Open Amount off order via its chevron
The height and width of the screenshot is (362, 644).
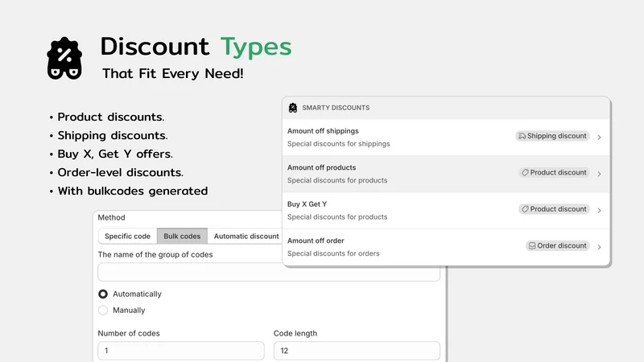pyautogui.click(x=599, y=247)
